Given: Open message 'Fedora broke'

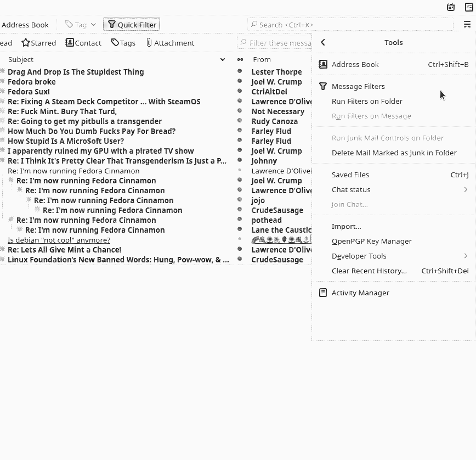Looking at the screenshot, I should 32,82.
